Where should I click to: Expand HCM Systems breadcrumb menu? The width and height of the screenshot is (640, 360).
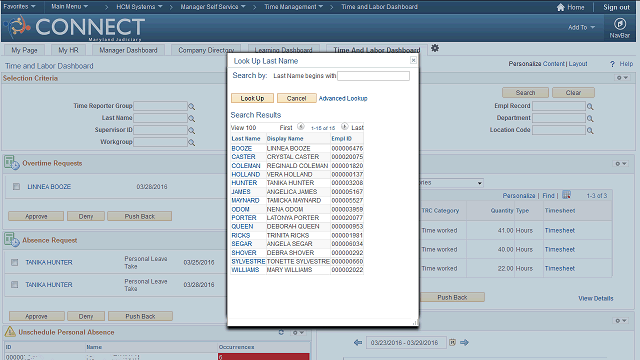click(139, 7)
